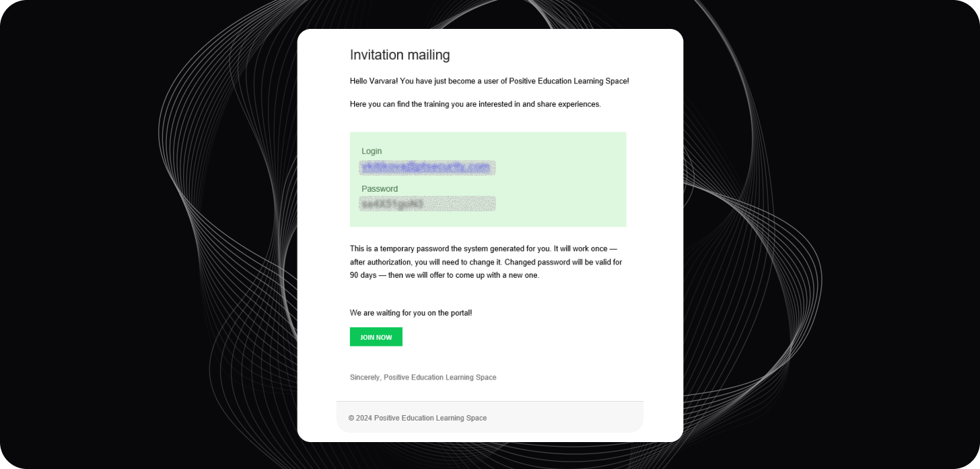Click the name Varvara in the greeting
Image resolution: width=980 pixels, height=469 pixels.
[x=383, y=81]
